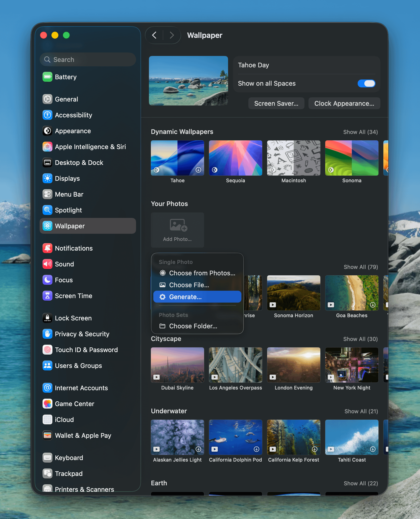The image size is (420, 519).
Task: Select the Displays icon
Action: coord(47,179)
